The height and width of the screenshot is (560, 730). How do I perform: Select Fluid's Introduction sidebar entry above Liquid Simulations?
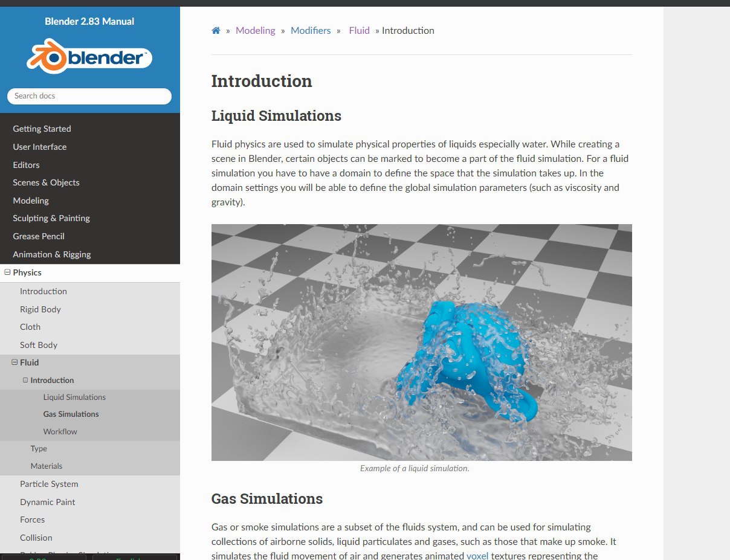click(52, 380)
